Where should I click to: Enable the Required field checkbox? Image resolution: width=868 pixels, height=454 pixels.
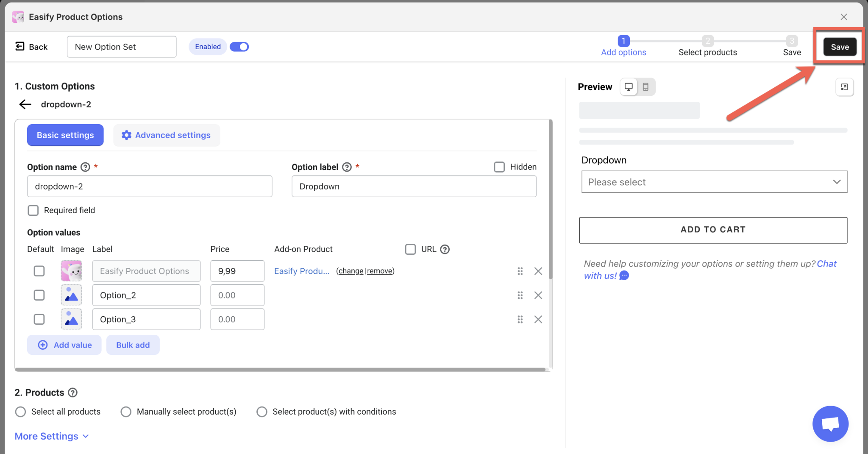tap(33, 210)
